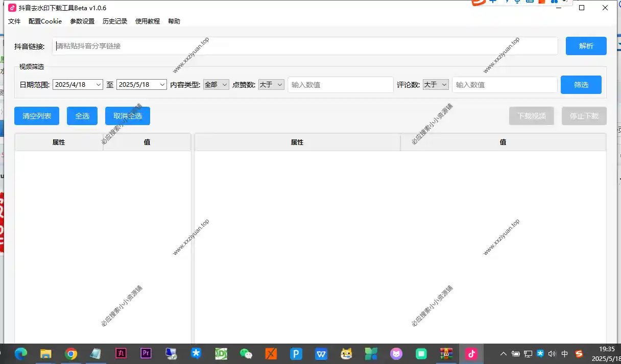Open WeChat from the taskbar
This screenshot has height=364, width=621.
(246, 353)
